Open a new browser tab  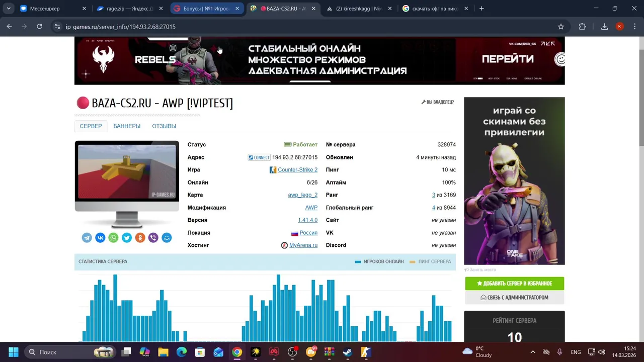pyautogui.click(x=481, y=9)
